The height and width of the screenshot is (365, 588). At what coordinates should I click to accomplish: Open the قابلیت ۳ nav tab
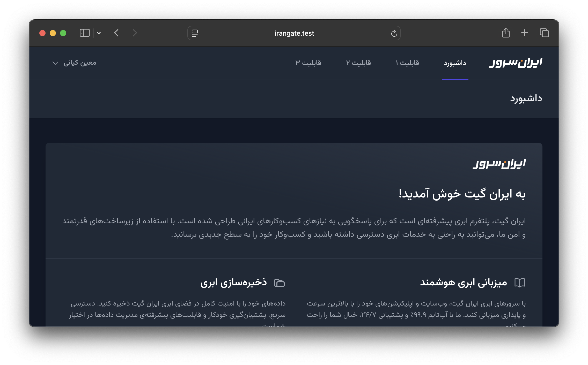tap(308, 63)
